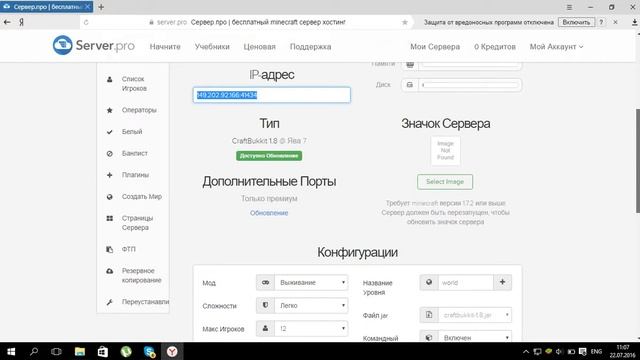Click the cloud icon beside Резервное копирование
Viewport: 640px width, 360px height.
109,271
